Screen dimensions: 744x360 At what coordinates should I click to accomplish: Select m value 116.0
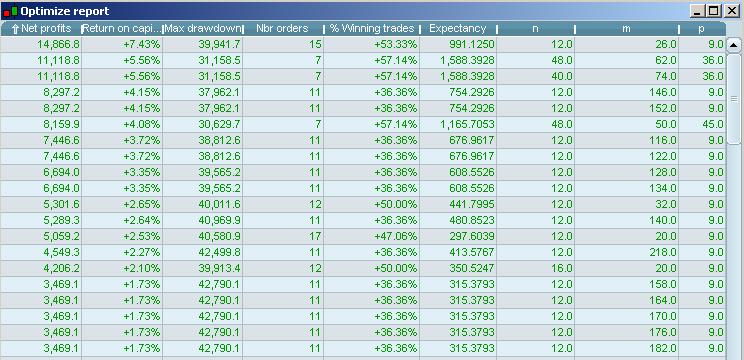pyautogui.click(x=663, y=140)
